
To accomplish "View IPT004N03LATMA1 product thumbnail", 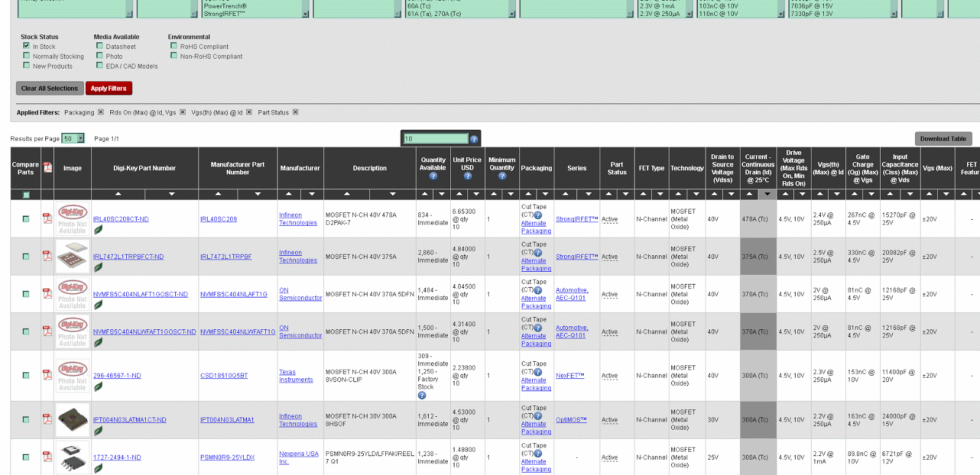I will [x=73, y=419].
